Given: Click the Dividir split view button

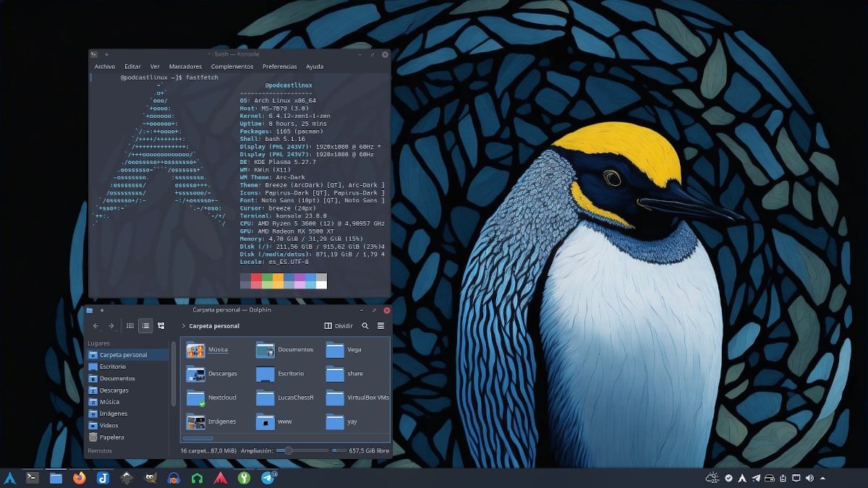Looking at the screenshot, I should (x=339, y=326).
